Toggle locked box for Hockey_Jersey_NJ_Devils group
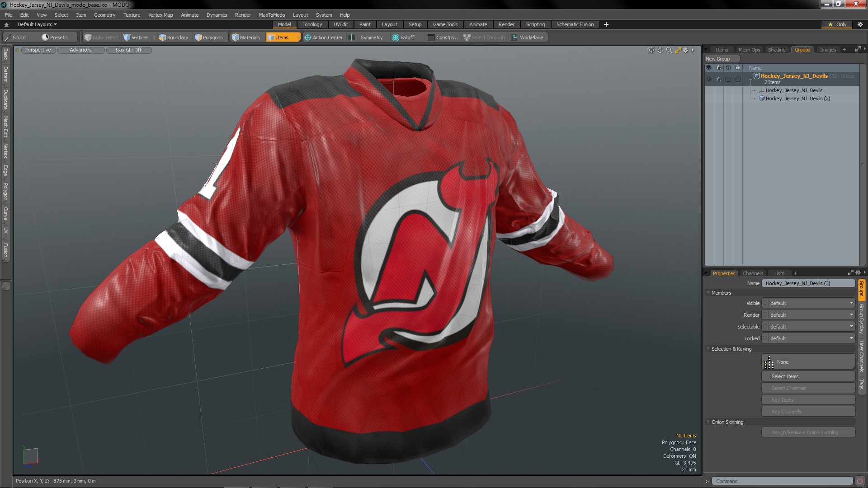 pos(737,79)
